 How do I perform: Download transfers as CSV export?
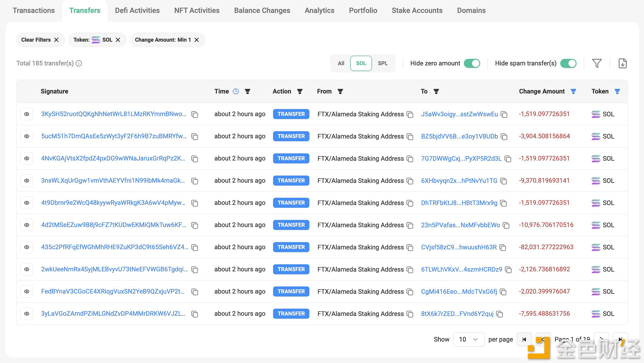tap(623, 63)
